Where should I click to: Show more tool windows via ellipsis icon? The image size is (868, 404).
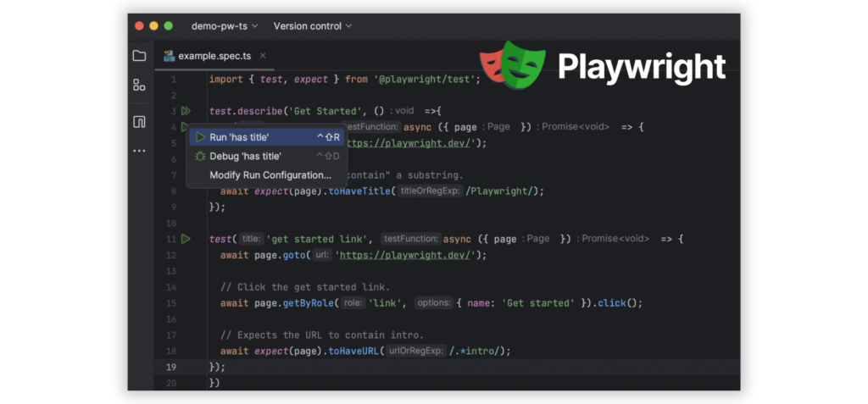tap(139, 151)
